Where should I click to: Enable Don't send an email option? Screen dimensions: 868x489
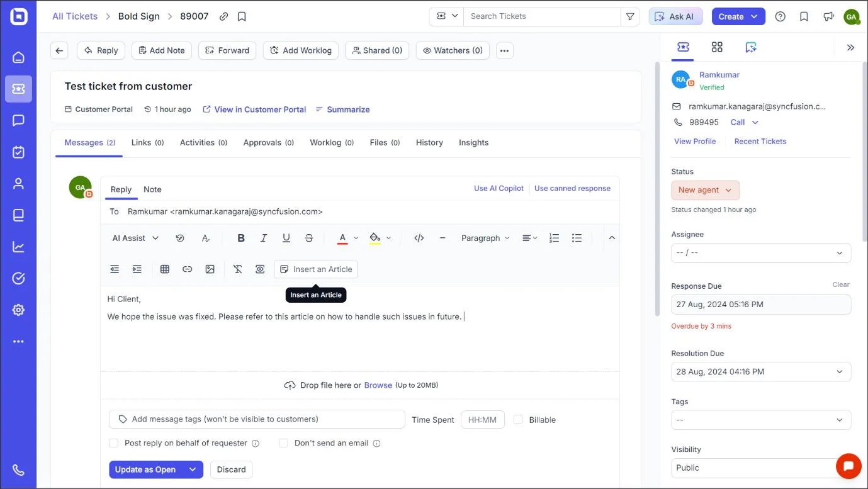[283, 443]
